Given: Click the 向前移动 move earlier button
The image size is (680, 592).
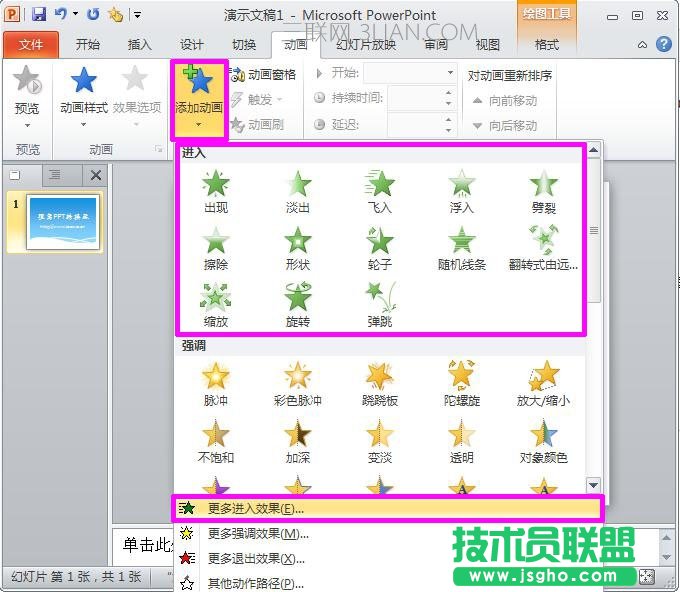Looking at the screenshot, I should tap(505, 101).
